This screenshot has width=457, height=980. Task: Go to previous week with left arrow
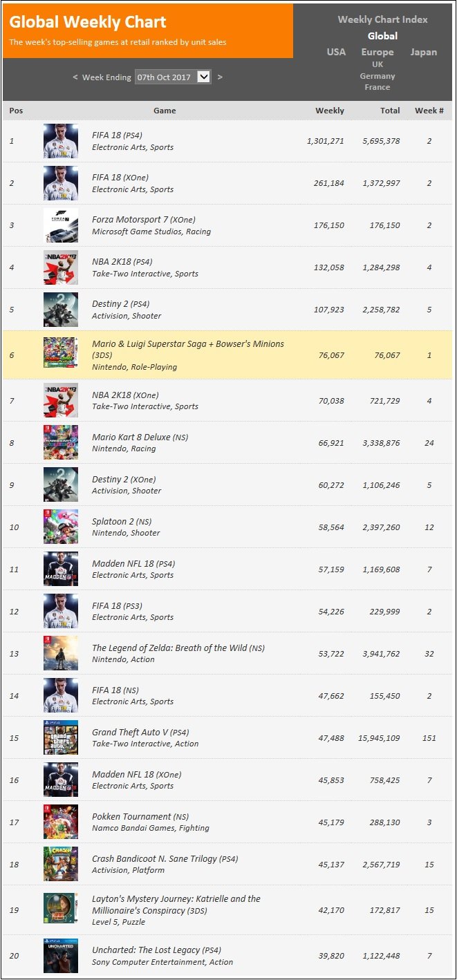click(75, 77)
